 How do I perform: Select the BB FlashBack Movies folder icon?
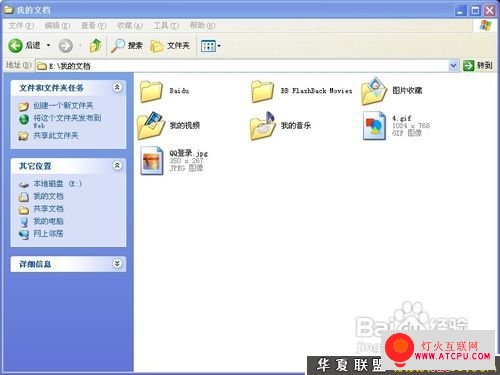[x=262, y=91]
